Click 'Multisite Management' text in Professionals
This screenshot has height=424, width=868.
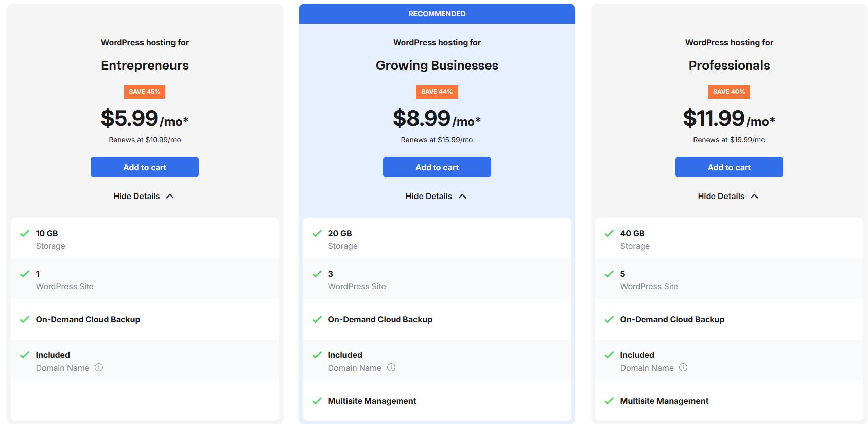click(664, 401)
